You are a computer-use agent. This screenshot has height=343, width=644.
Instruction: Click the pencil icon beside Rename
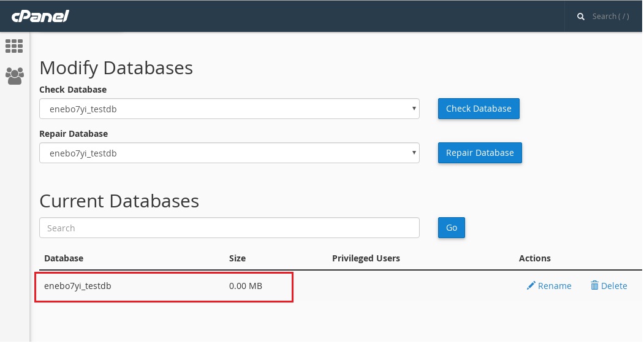[531, 285]
